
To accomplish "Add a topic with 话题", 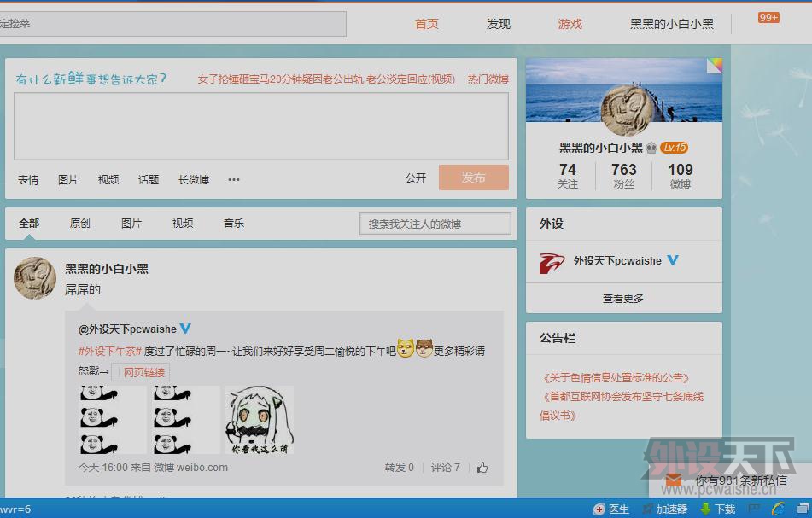I will click(x=149, y=179).
